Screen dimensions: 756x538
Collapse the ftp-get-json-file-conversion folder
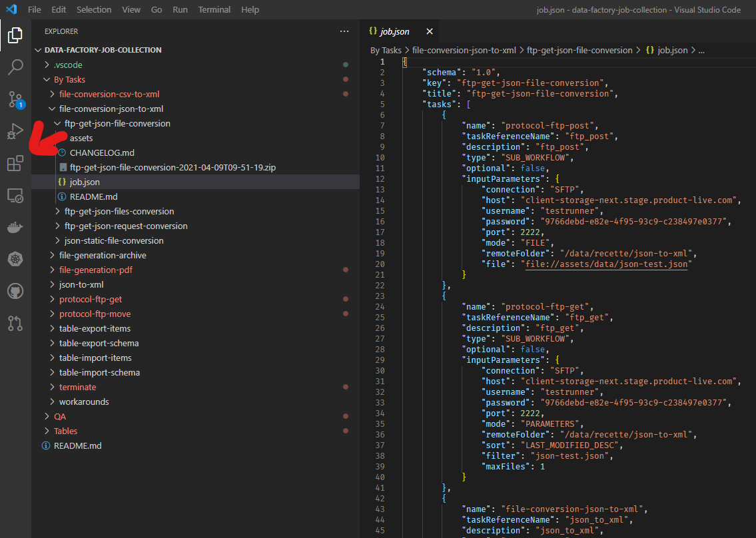click(117, 123)
